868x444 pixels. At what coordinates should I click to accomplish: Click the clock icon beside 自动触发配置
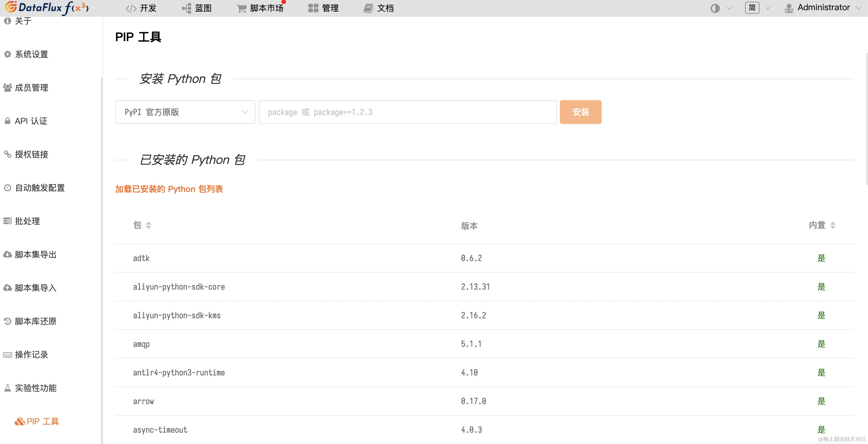click(7, 187)
